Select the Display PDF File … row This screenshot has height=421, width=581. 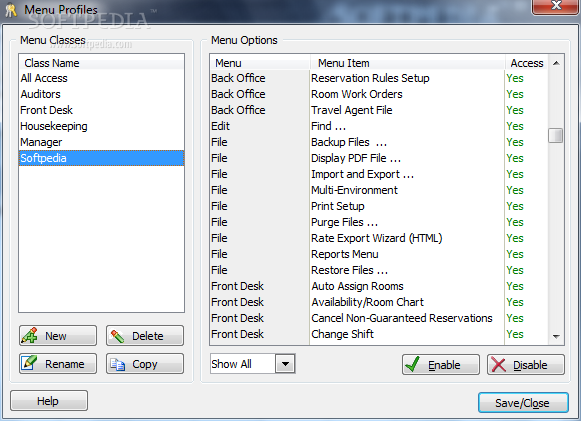pyautogui.click(x=379, y=158)
